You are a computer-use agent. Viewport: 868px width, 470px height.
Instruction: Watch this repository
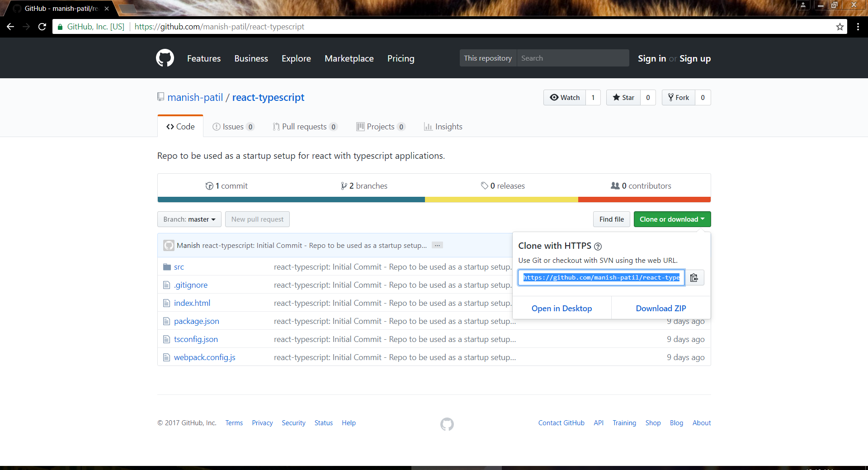pyautogui.click(x=565, y=98)
